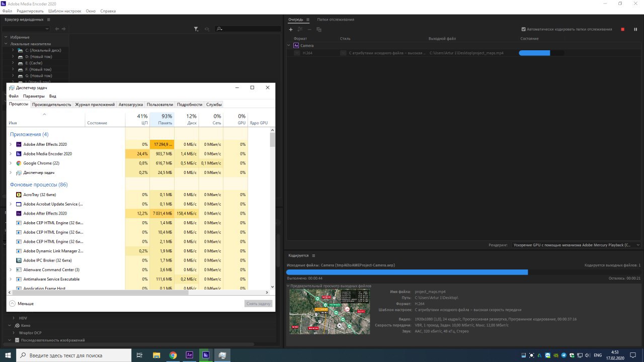Click the AcroTray process icon
This screenshot has width=644, height=362.
click(x=19, y=195)
